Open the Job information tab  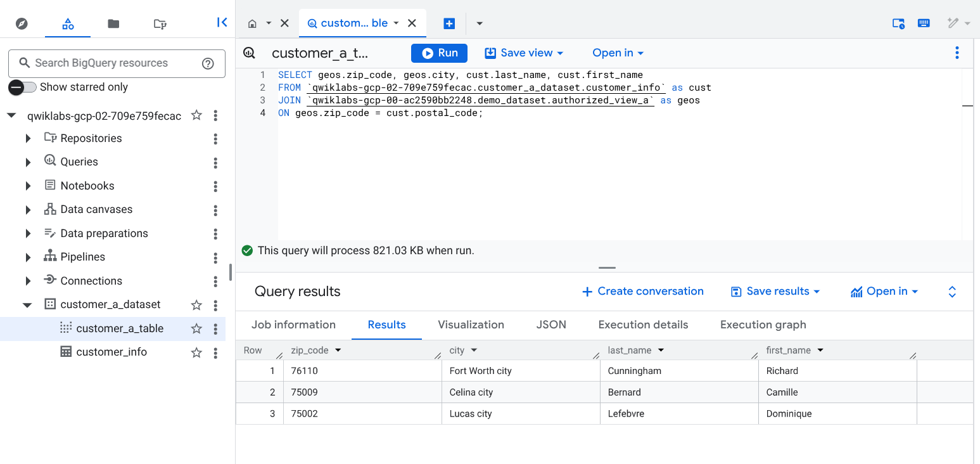click(293, 325)
